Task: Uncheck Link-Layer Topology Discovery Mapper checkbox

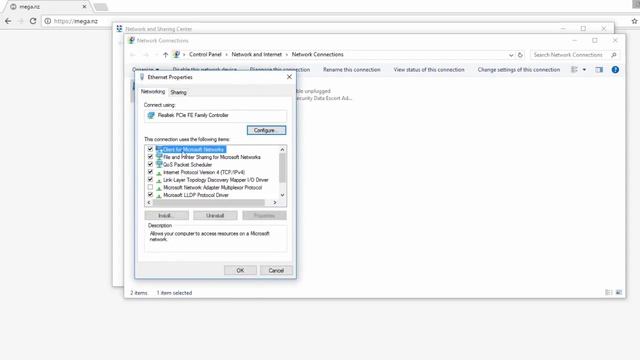Action: point(150,180)
